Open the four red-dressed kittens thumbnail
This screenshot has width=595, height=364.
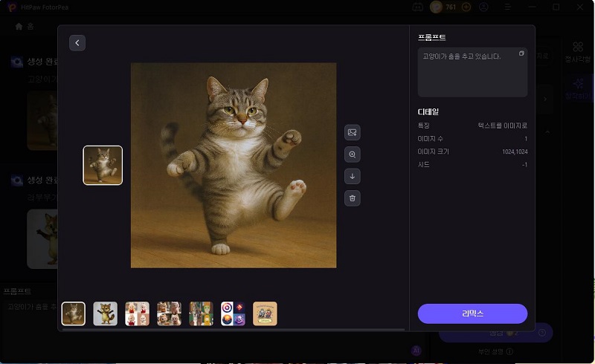point(137,313)
